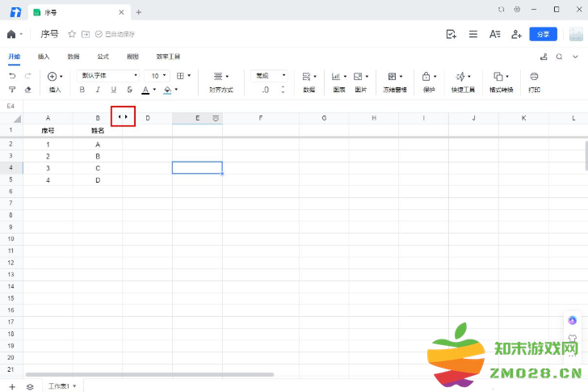Click the blue 分享 share button
Image resolution: width=588 pixels, height=392 pixels.
543,34
